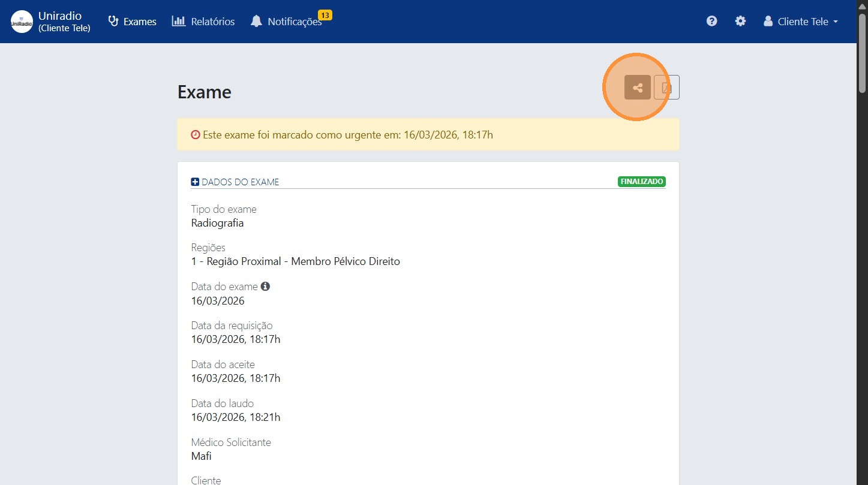Click the scrollbar down arrow
This screenshot has height=485, width=868.
point(862,480)
